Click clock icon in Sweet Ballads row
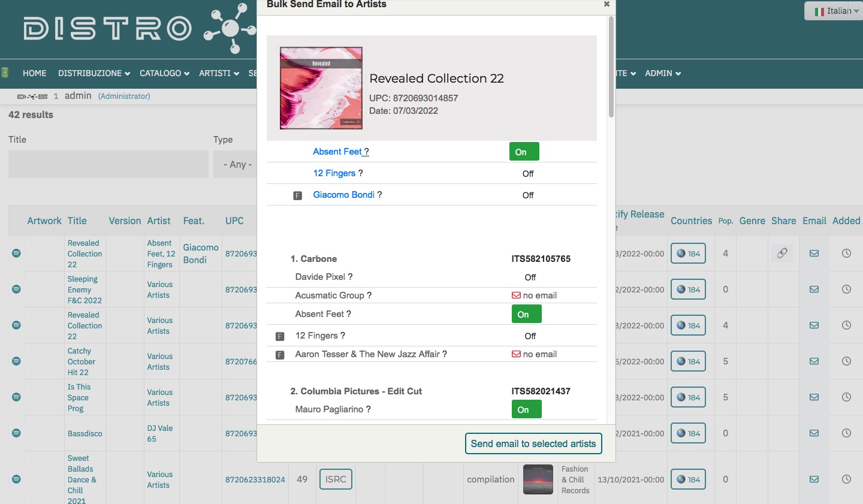 (x=846, y=479)
